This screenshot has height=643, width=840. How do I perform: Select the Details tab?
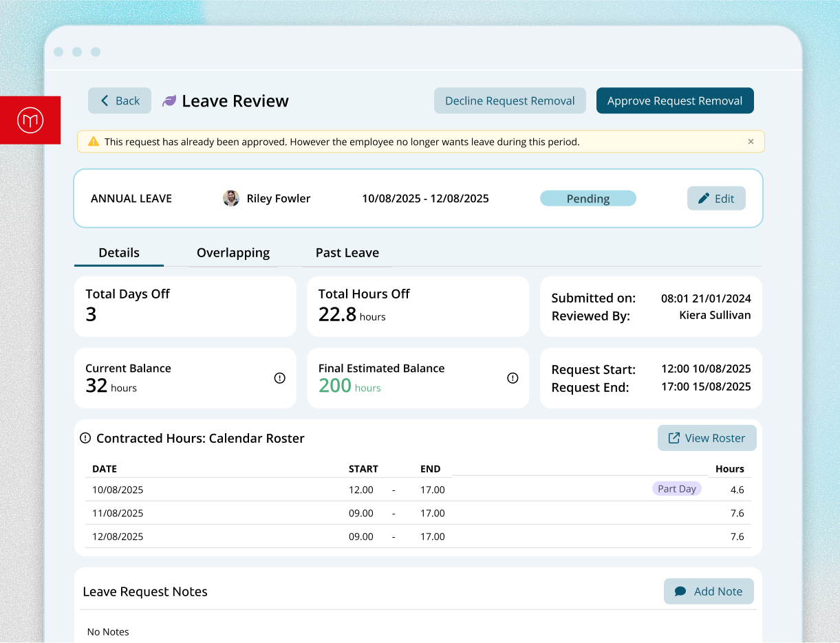coord(118,252)
